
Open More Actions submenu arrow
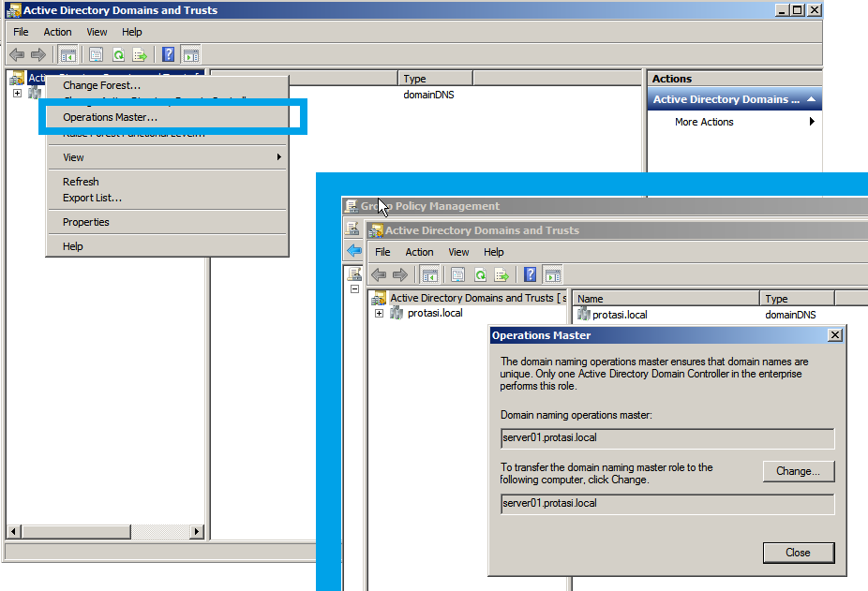click(x=812, y=121)
